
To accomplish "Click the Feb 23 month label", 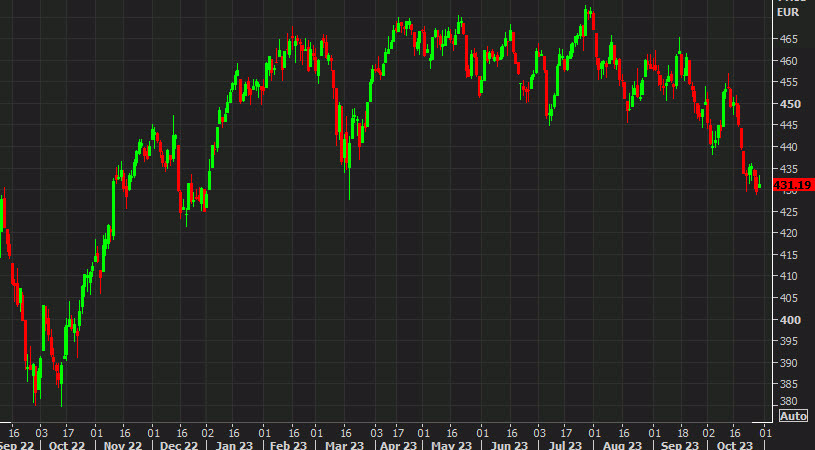I will click(288, 445).
